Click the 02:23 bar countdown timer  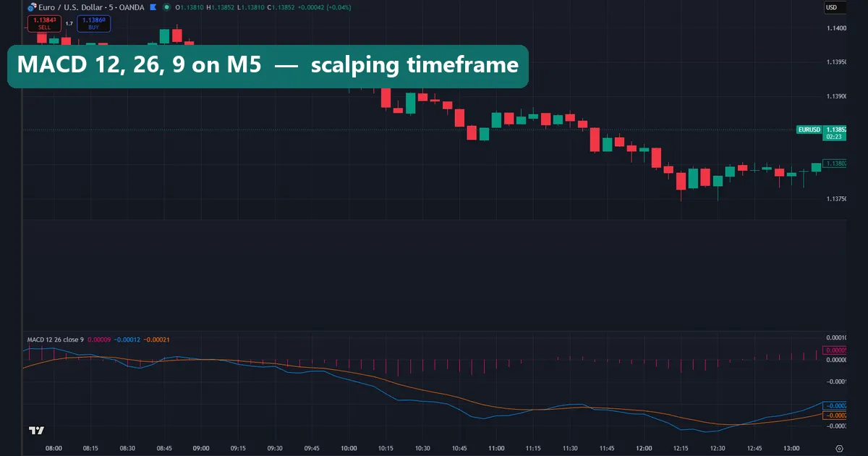(834, 136)
